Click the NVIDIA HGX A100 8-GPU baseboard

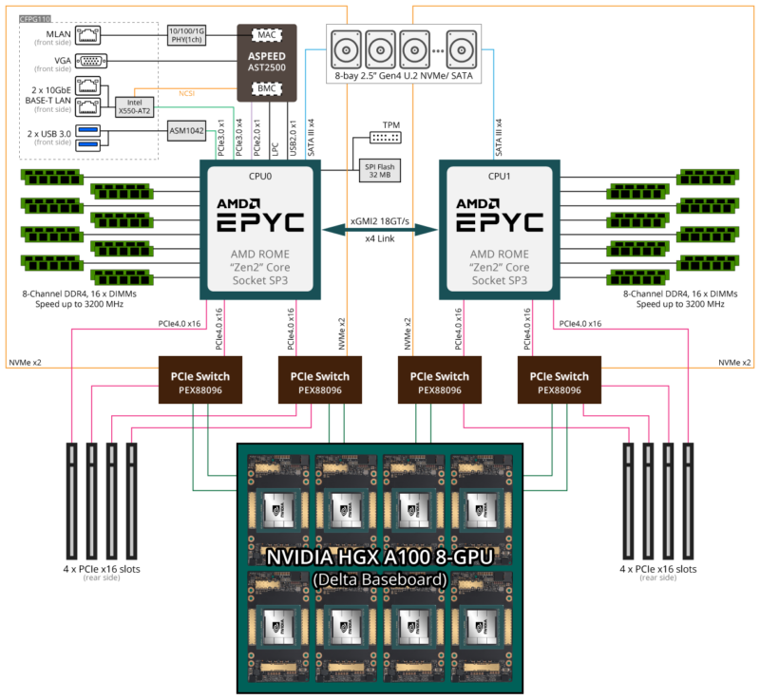(x=378, y=560)
